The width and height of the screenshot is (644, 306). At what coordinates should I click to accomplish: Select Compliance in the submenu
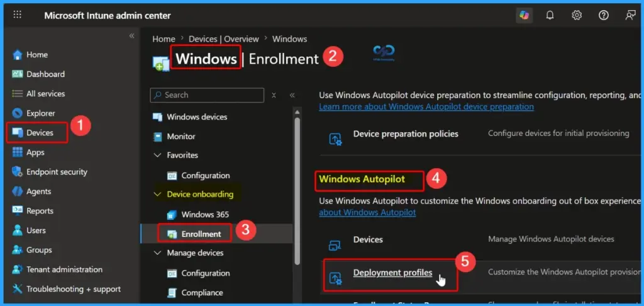pos(202,293)
